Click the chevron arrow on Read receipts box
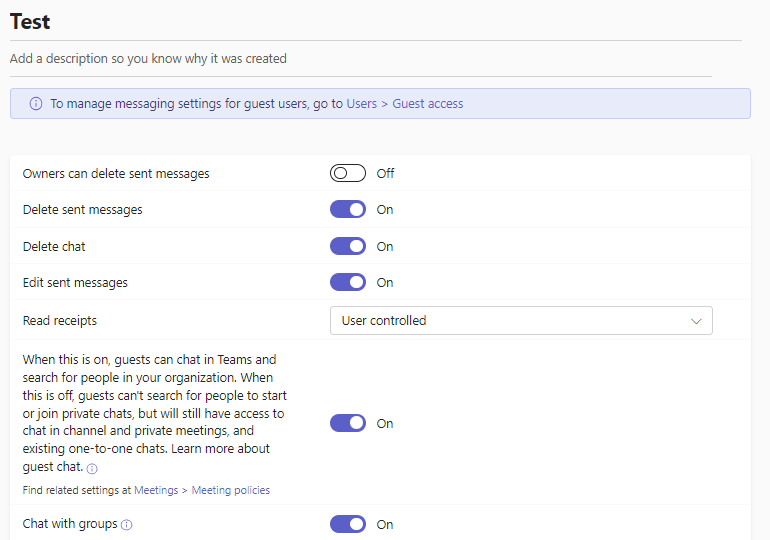 [x=696, y=321]
